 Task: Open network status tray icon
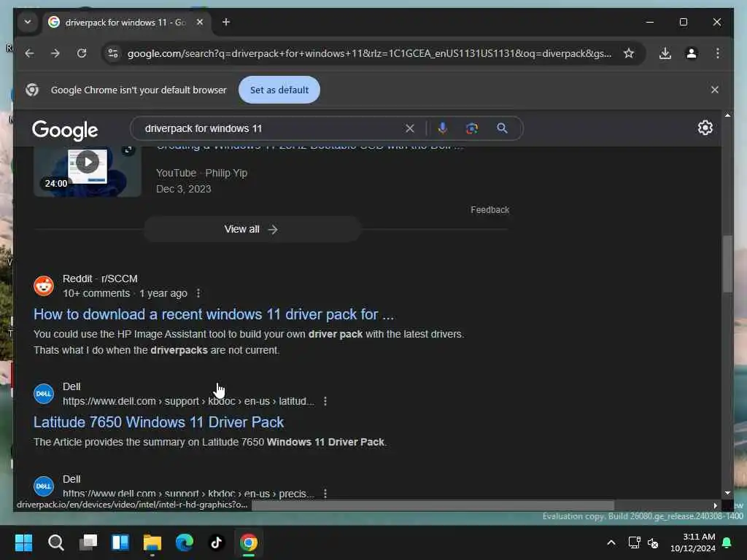(x=634, y=542)
